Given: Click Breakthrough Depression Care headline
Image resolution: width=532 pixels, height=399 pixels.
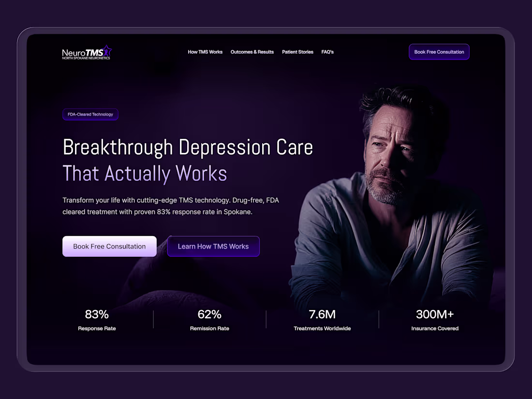Looking at the screenshot, I should [x=188, y=148].
